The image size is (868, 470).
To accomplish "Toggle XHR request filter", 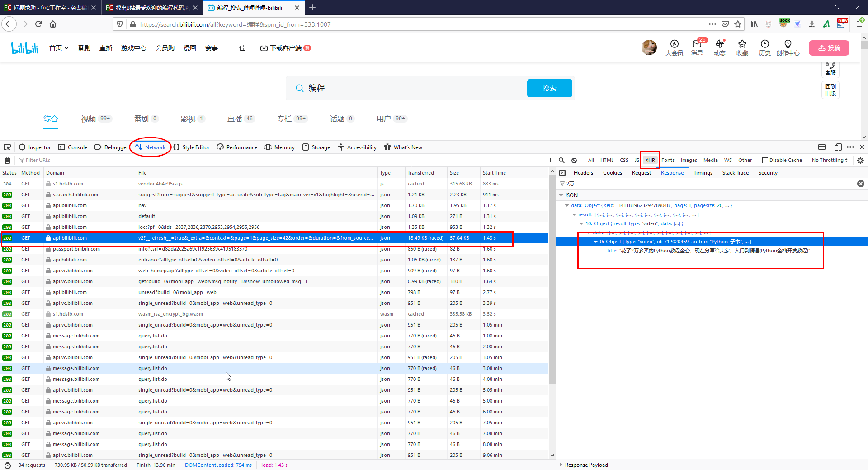I will pyautogui.click(x=650, y=160).
